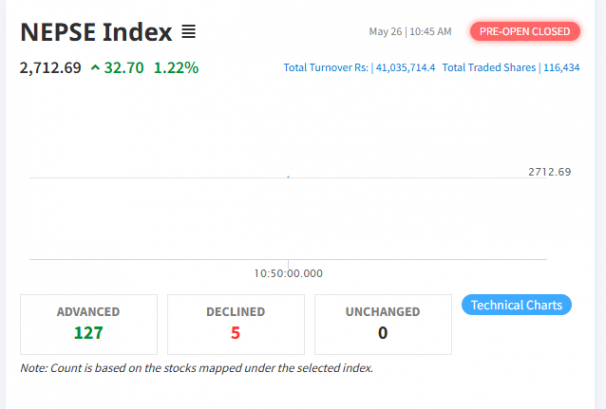Click the May 26 10:45 AM timestamp
Viewport: 606px width, 409px height.
pyautogui.click(x=410, y=32)
